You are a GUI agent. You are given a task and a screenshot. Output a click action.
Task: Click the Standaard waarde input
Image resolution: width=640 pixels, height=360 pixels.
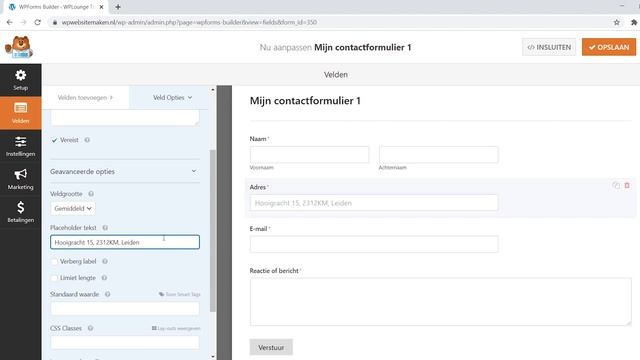tap(125, 309)
